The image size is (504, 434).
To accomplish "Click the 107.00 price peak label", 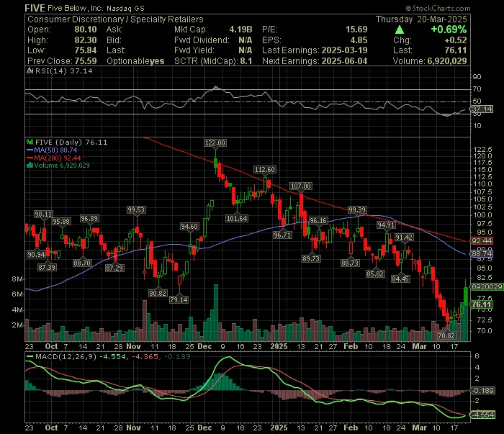I will [301, 186].
